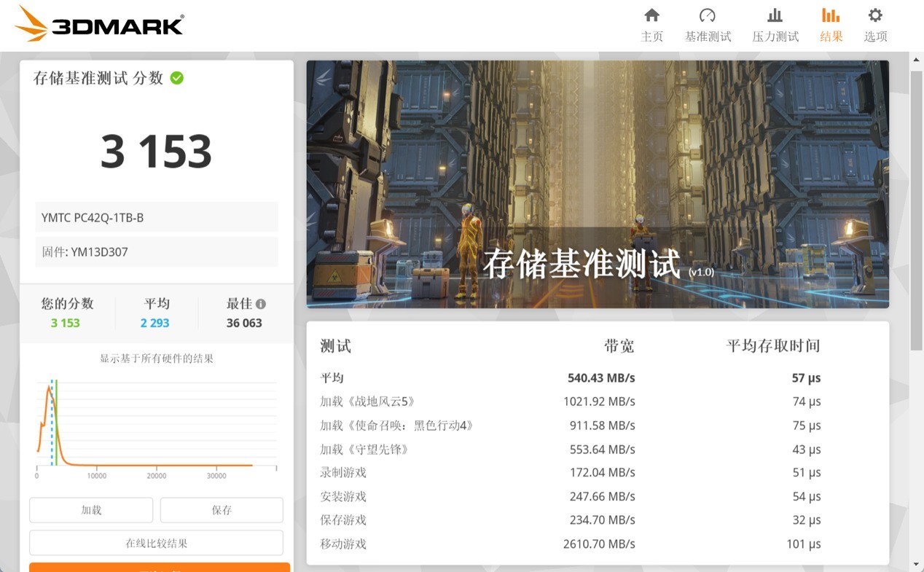Open the 基准测试 gauge icon
Screen dimensions: 924x572
[707, 15]
